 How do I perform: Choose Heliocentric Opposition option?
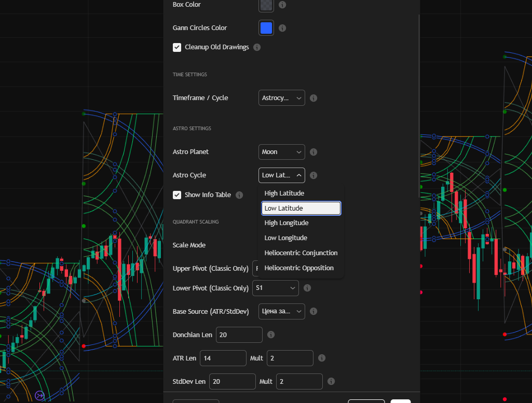coord(301,268)
